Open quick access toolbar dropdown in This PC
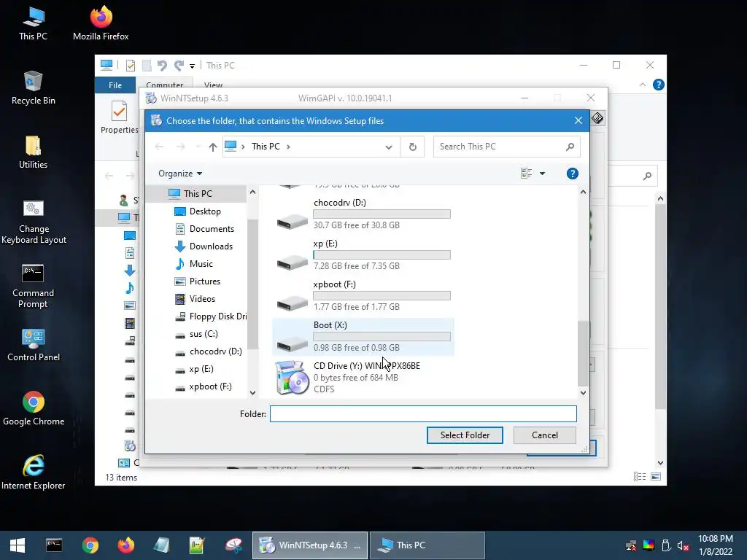This screenshot has width=747, height=560. coord(192,66)
